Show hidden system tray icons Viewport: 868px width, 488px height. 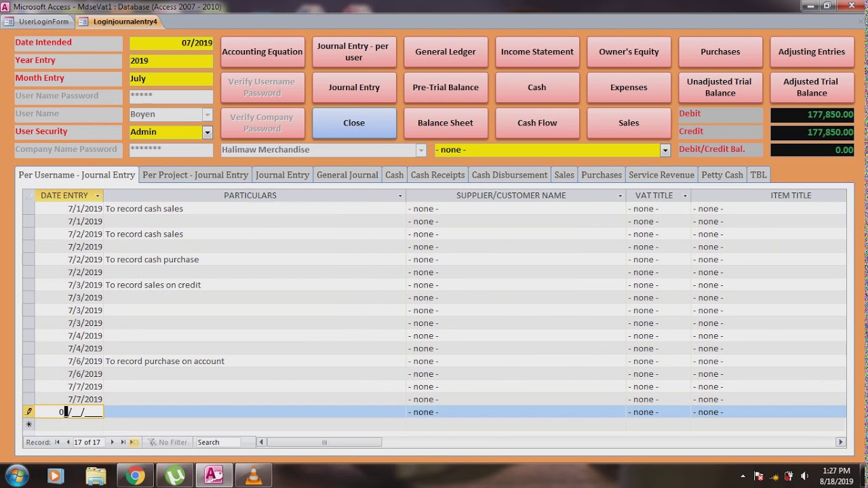pos(743,476)
